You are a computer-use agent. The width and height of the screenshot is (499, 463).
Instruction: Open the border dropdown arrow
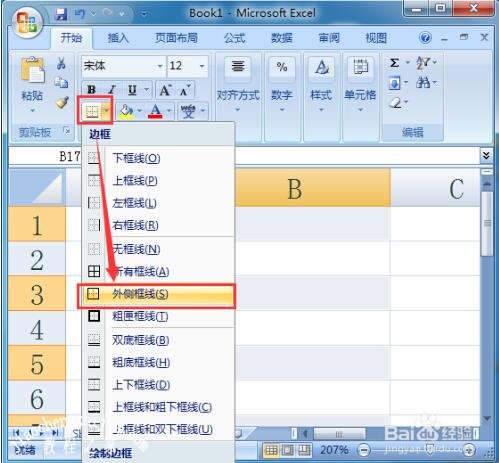106,111
